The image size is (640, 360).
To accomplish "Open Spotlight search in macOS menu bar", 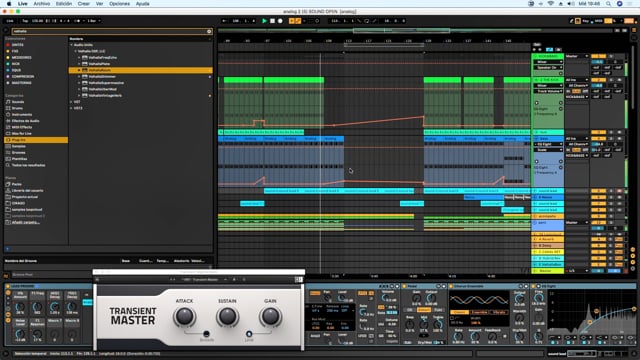I will tap(608, 4).
